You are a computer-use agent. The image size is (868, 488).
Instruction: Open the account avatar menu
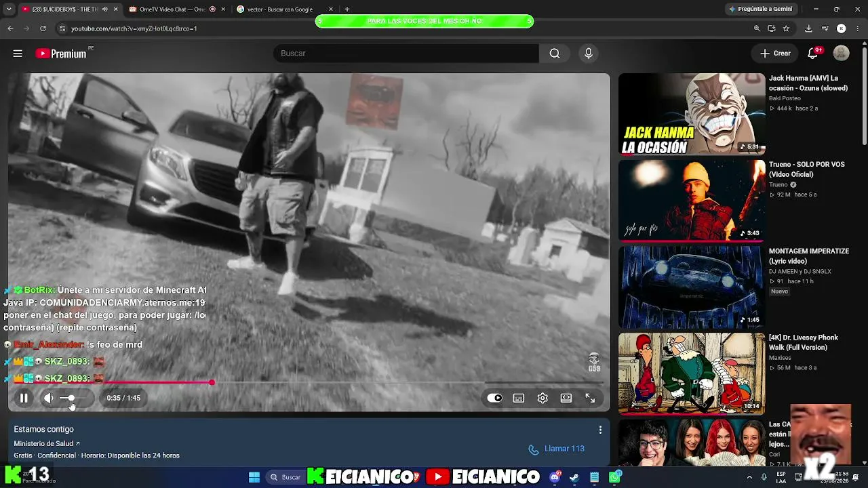point(841,53)
